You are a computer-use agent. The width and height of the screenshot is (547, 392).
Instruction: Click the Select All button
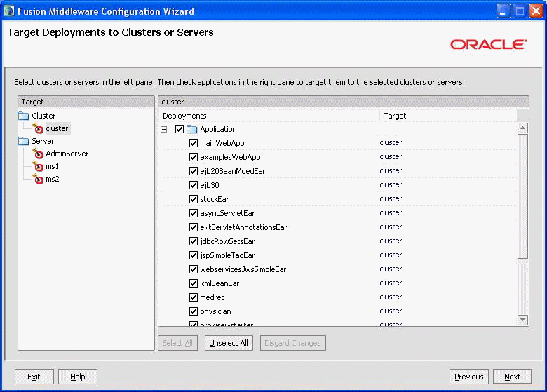click(x=177, y=343)
